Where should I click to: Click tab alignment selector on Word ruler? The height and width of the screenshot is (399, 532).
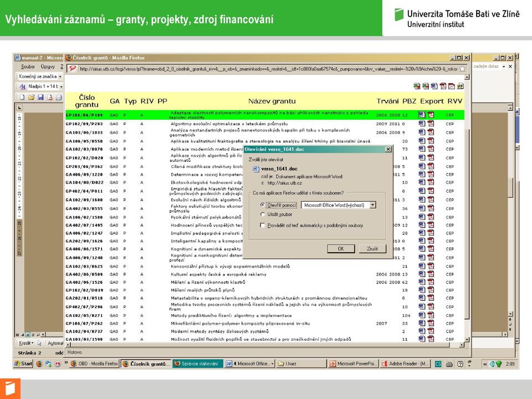pos(19,108)
